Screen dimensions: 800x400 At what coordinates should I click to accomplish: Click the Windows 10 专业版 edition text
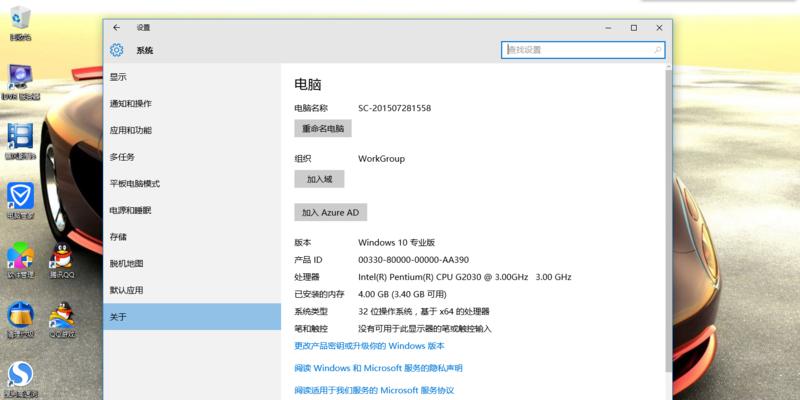(x=396, y=242)
